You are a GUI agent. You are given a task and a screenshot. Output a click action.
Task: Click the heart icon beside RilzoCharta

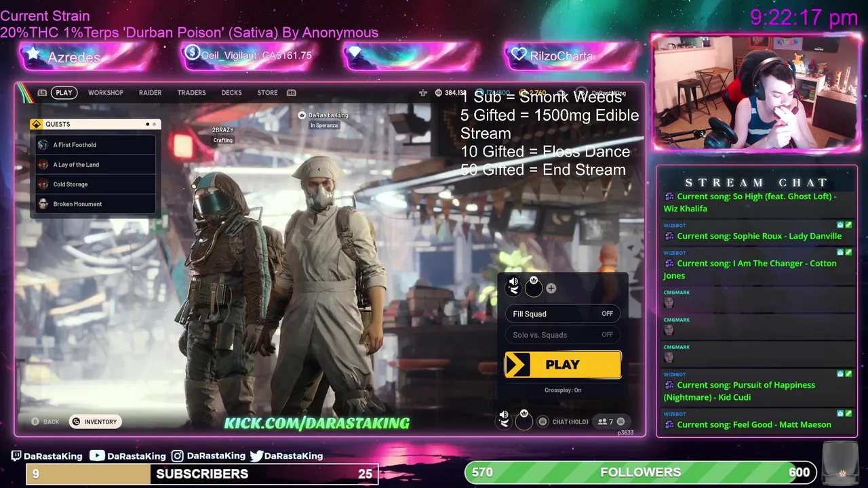click(519, 55)
